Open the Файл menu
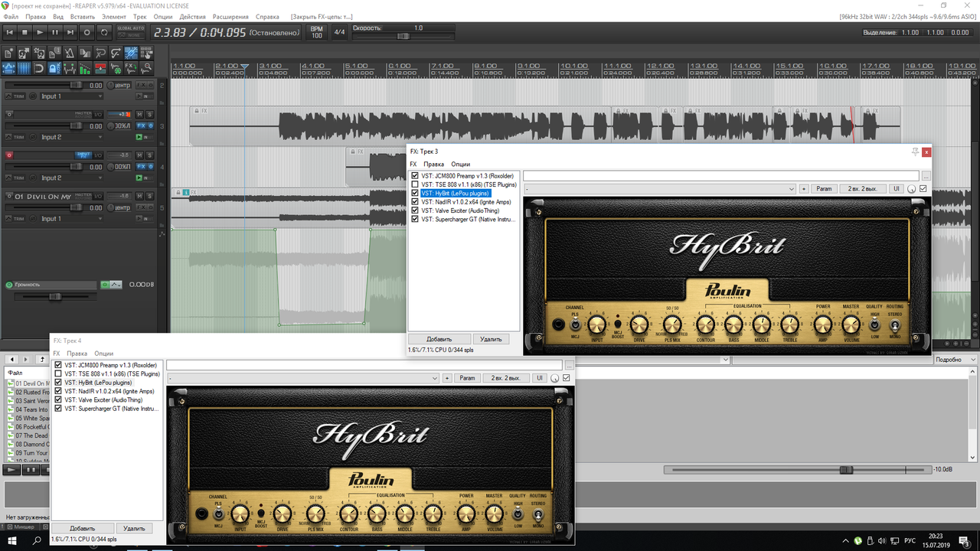Image resolution: width=980 pixels, height=551 pixels. point(11,16)
